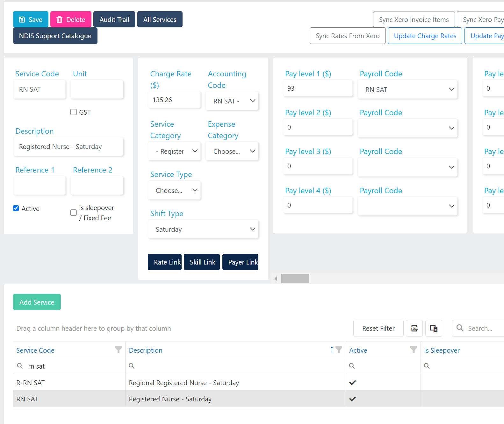Image resolution: width=504 pixels, height=424 pixels.
Task: Click the Rate Link button
Action: 165,262
